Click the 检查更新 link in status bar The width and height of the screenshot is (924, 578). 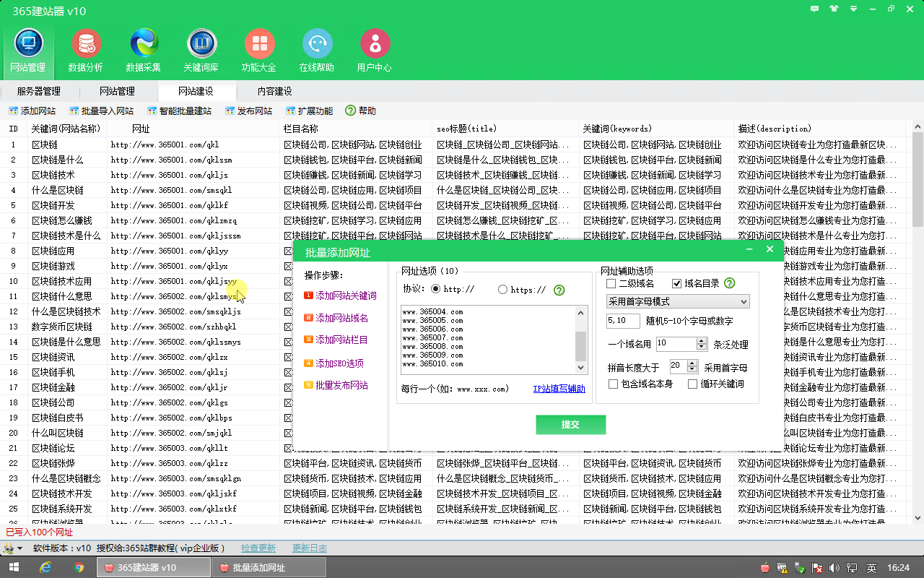(258, 548)
